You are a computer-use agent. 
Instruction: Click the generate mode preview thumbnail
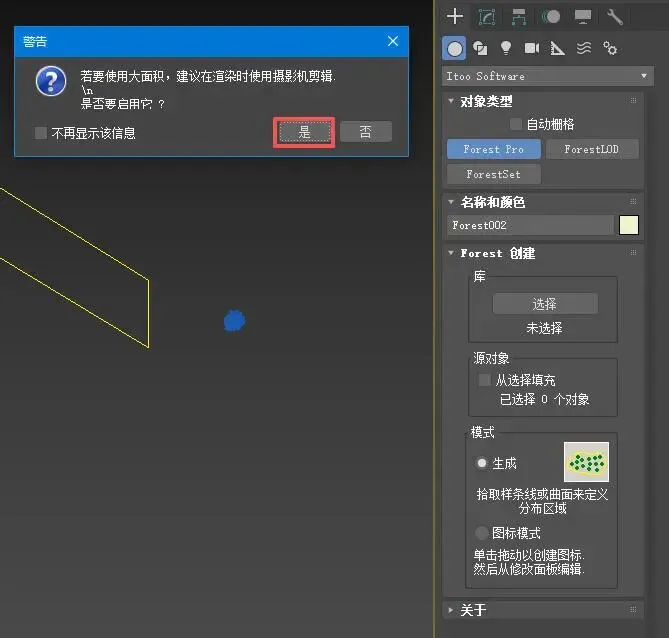point(586,462)
